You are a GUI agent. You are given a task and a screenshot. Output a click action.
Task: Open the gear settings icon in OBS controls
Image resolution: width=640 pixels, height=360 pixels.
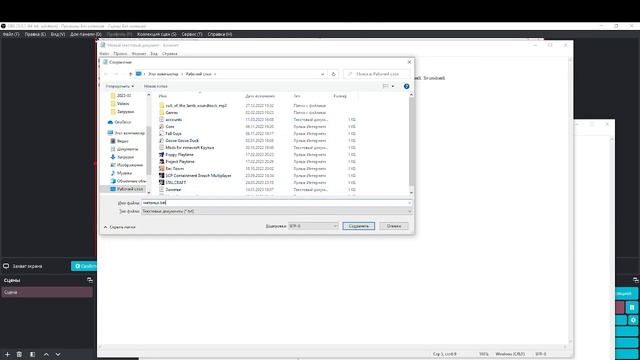click(x=633, y=320)
